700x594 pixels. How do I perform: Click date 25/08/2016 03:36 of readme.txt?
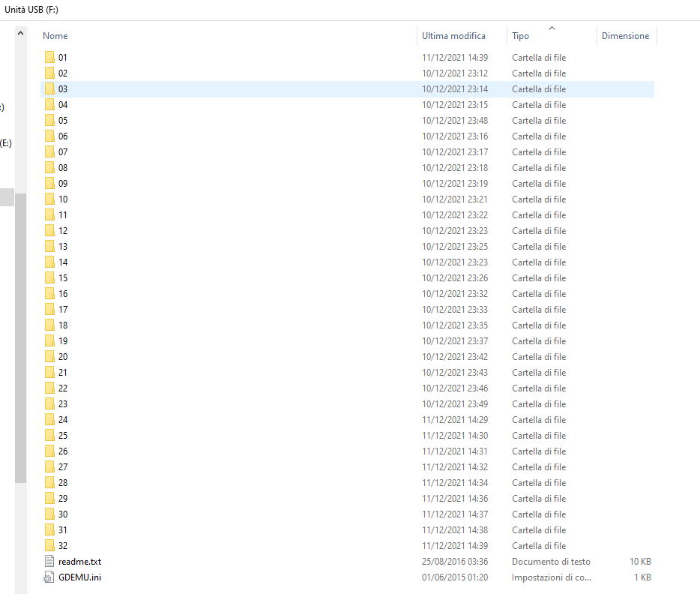click(x=455, y=562)
